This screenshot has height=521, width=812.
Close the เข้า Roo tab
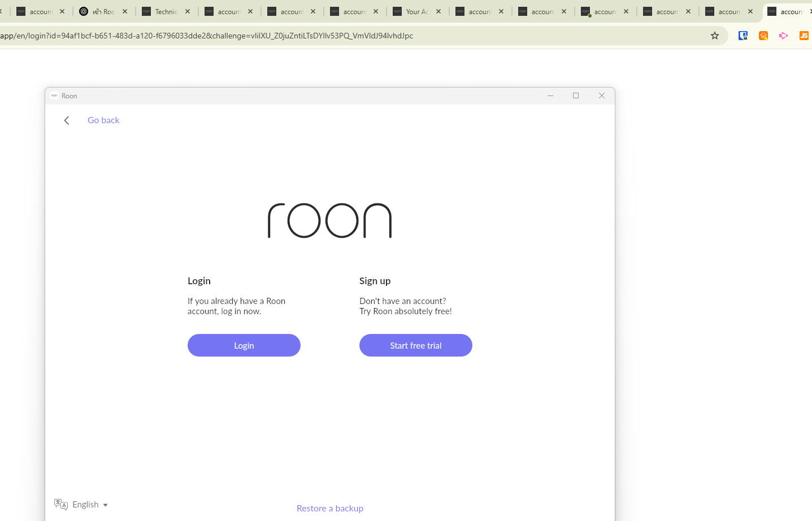[x=125, y=11]
